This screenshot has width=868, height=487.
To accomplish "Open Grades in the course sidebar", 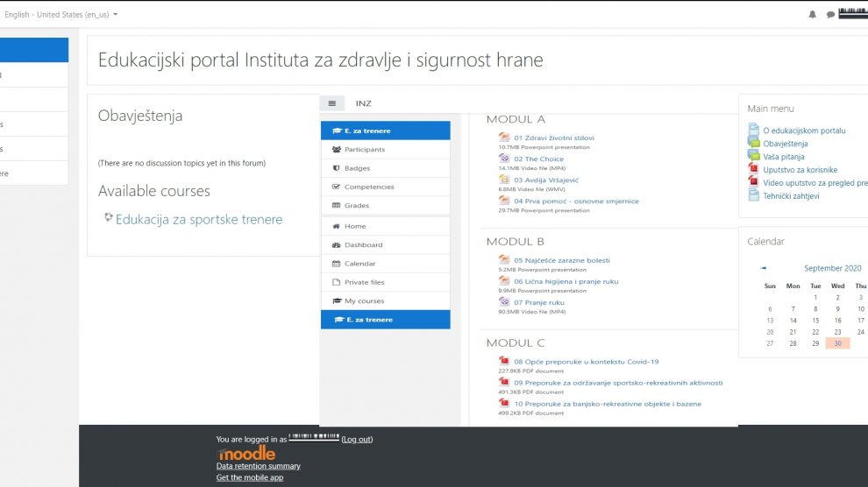I will click(x=356, y=206).
